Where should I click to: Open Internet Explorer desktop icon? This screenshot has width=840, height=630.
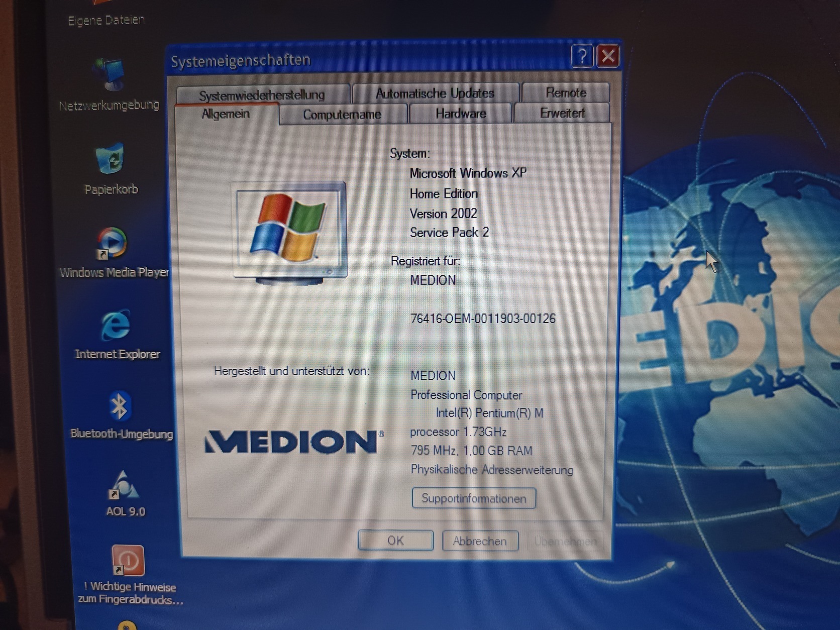tap(116, 326)
